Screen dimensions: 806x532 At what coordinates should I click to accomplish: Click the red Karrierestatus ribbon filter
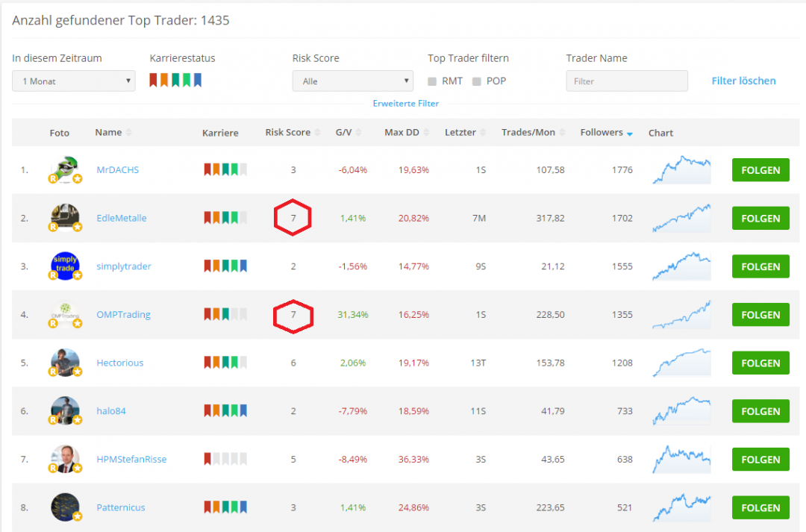point(153,80)
